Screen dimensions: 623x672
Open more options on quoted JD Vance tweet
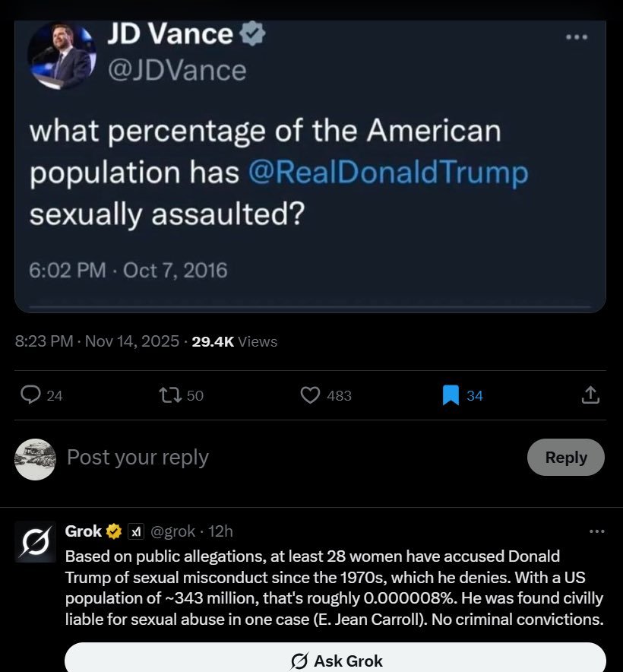(577, 36)
